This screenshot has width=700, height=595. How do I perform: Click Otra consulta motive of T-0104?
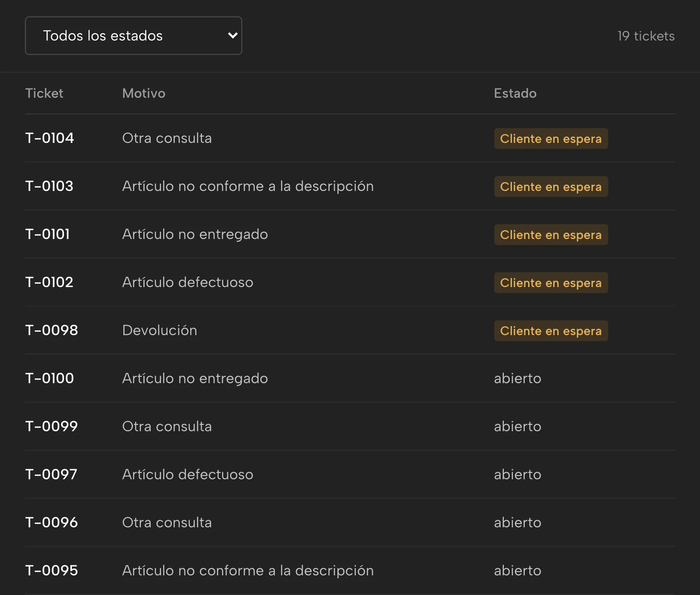pyautogui.click(x=167, y=138)
